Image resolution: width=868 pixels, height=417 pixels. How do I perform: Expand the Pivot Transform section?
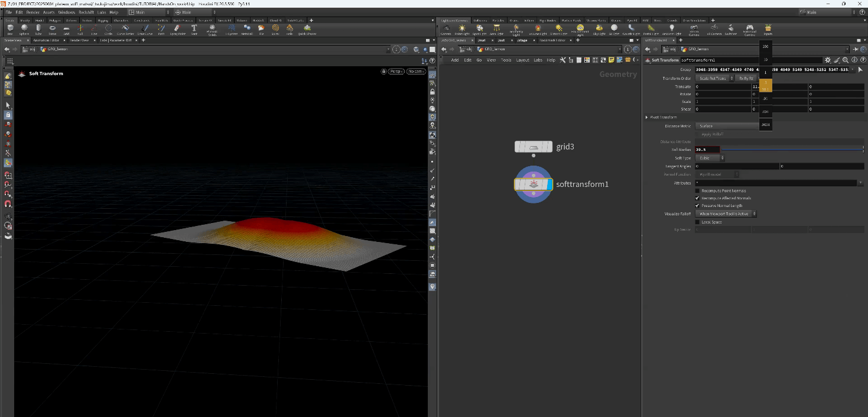click(646, 117)
